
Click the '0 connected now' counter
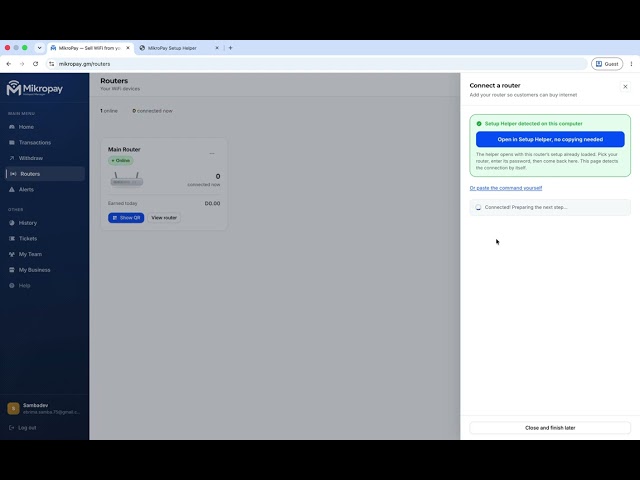(x=152, y=111)
